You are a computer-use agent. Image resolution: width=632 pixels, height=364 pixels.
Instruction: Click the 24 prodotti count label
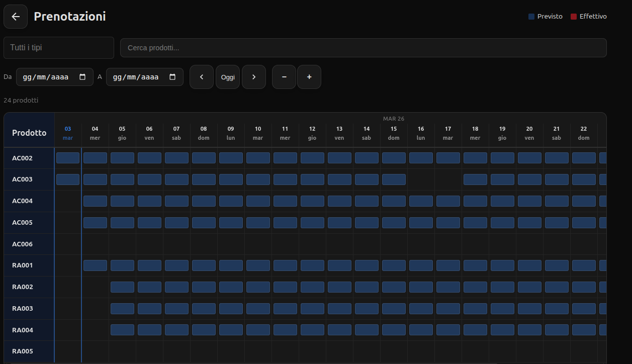coord(21,101)
